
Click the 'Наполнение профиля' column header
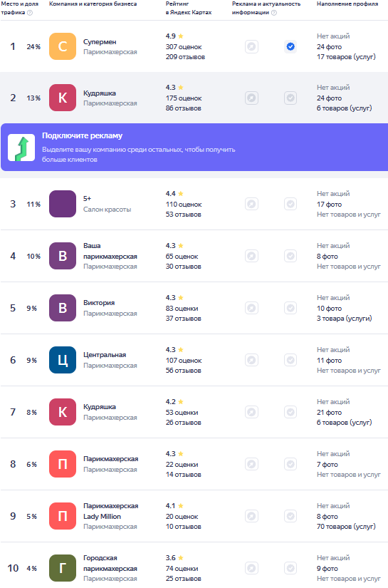[347, 4]
